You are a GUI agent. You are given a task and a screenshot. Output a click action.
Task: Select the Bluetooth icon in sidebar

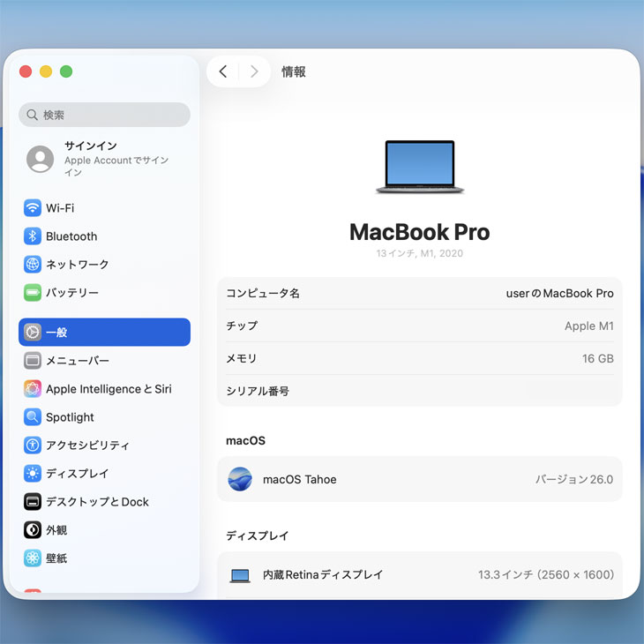(x=33, y=236)
